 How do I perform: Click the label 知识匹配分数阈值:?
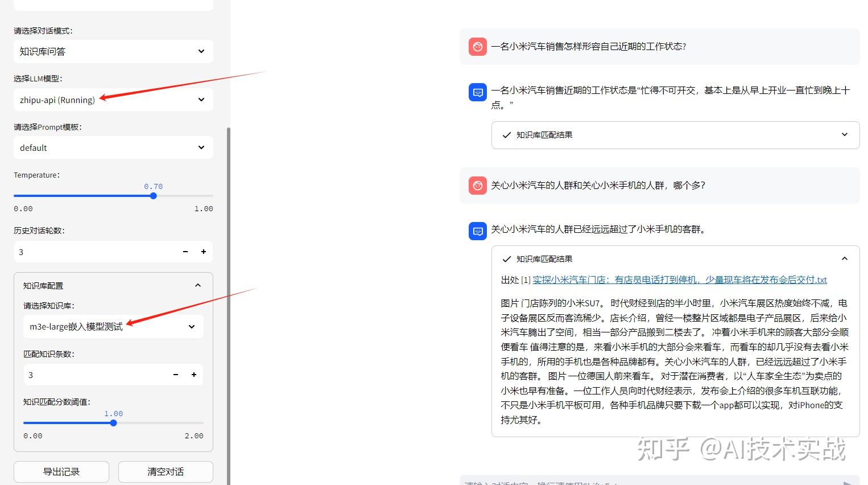57,402
